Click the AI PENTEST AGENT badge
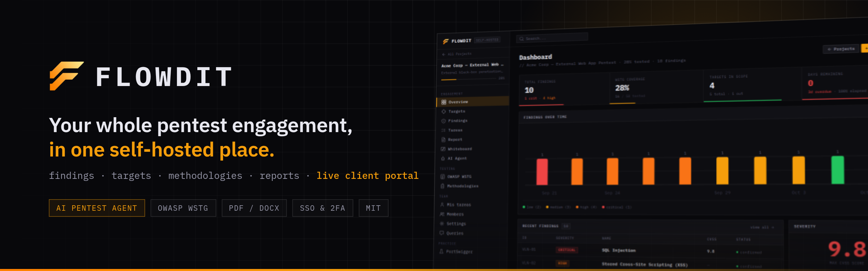The height and width of the screenshot is (271, 868). tap(97, 208)
